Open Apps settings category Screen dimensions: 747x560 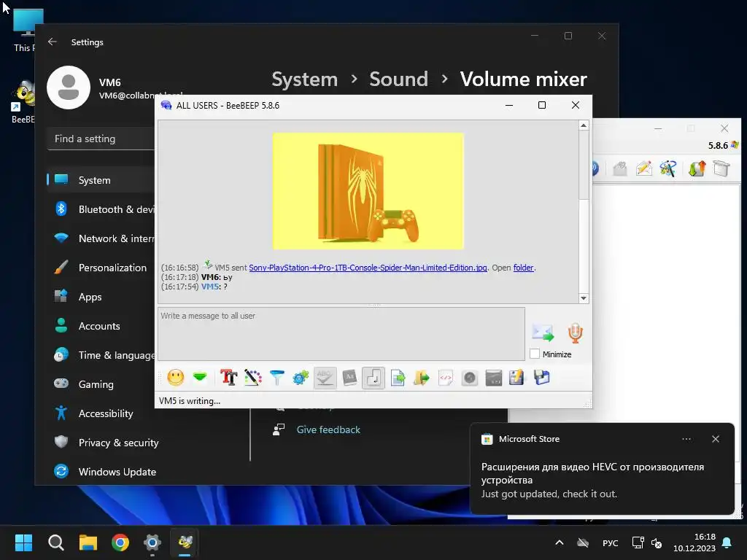(101, 297)
